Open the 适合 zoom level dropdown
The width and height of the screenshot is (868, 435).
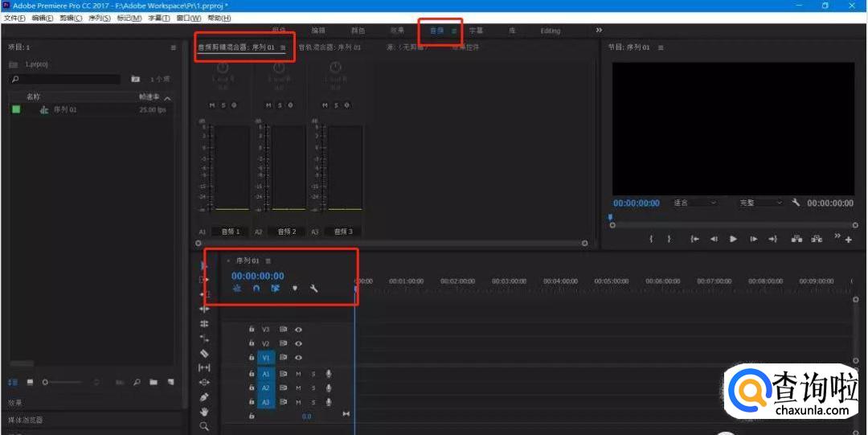coord(694,203)
